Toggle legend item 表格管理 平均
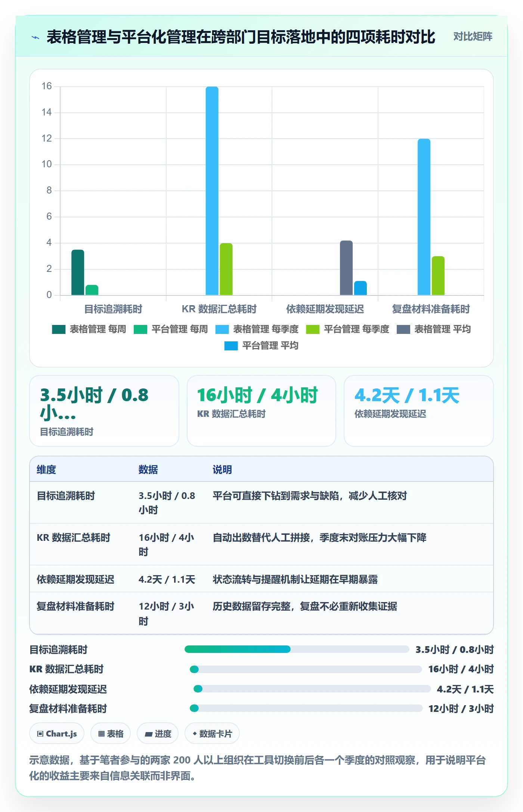 point(434,329)
